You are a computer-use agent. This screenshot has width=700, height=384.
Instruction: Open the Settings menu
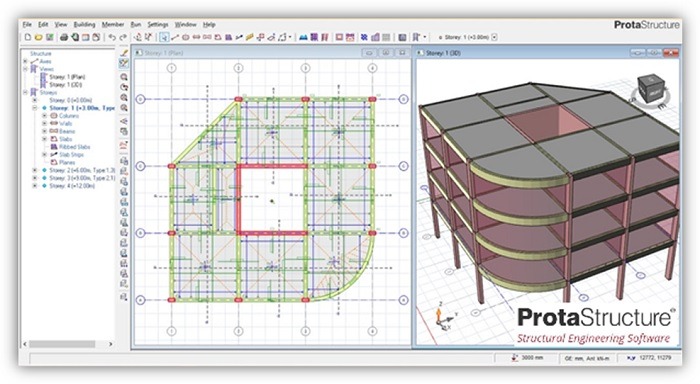[x=158, y=25]
